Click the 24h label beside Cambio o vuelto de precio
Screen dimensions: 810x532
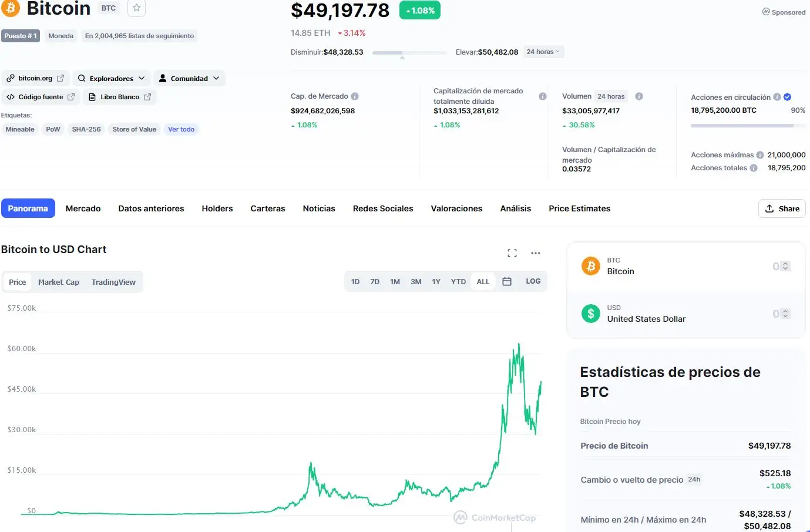pos(694,479)
